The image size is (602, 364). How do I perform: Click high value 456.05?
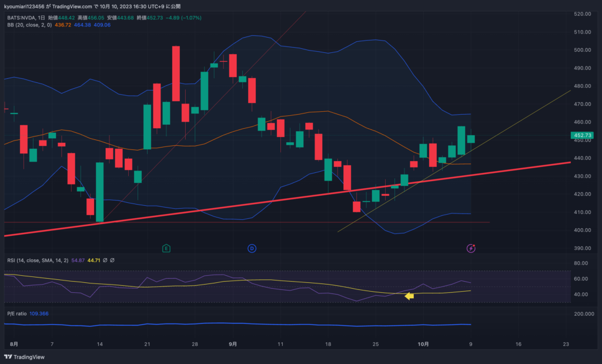(96, 18)
